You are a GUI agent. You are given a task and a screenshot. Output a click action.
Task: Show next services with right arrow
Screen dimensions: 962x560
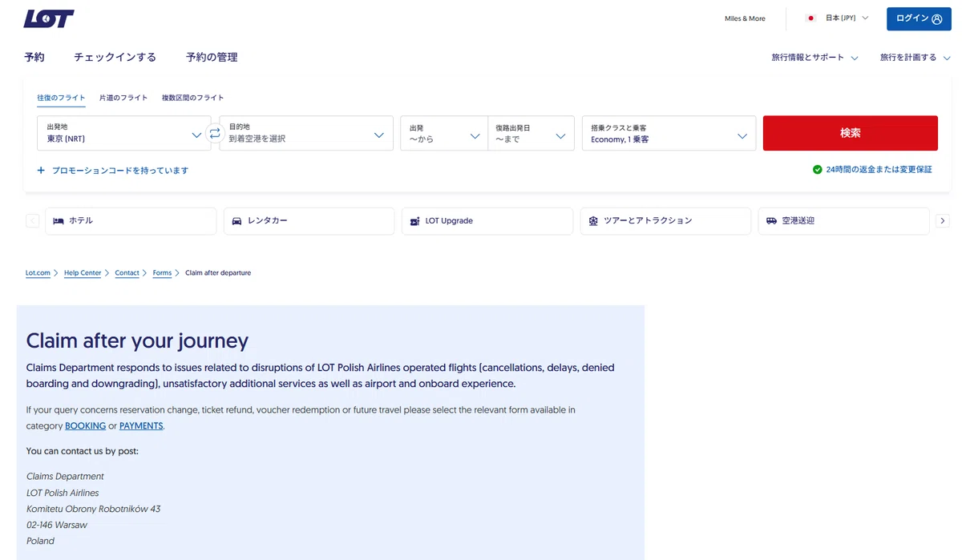click(x=943, y=221)
